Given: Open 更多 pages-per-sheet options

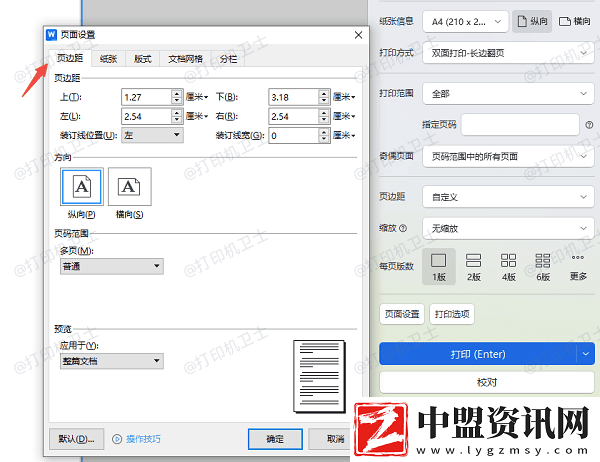Looking at the screenshot, I should click(x=578, y=267).
